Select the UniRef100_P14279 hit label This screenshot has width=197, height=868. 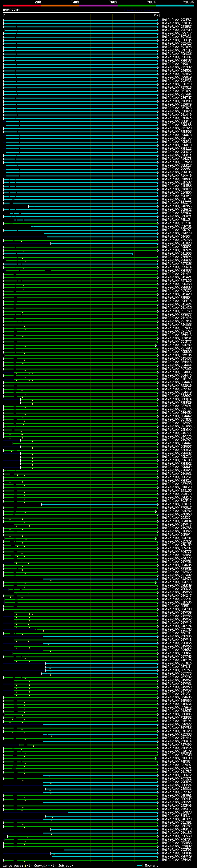tap(177, 233)
